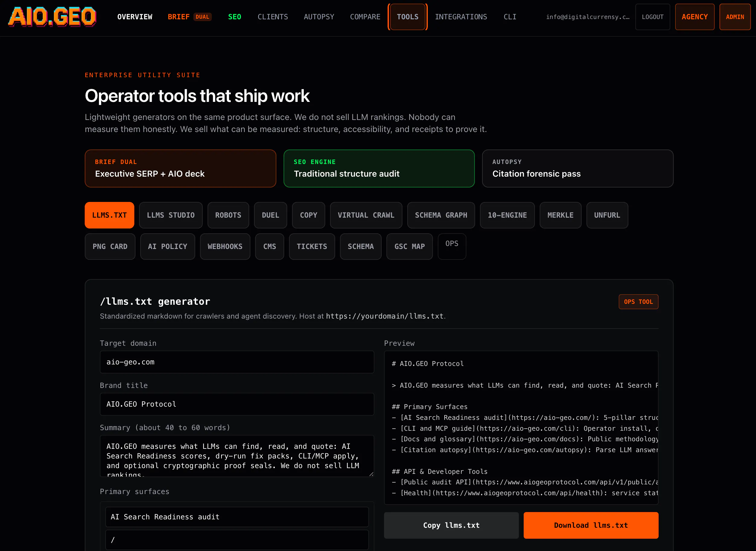756x551 pixels.
Task: Switch to the Webhooks tab
Action: [x=225, y=247]
